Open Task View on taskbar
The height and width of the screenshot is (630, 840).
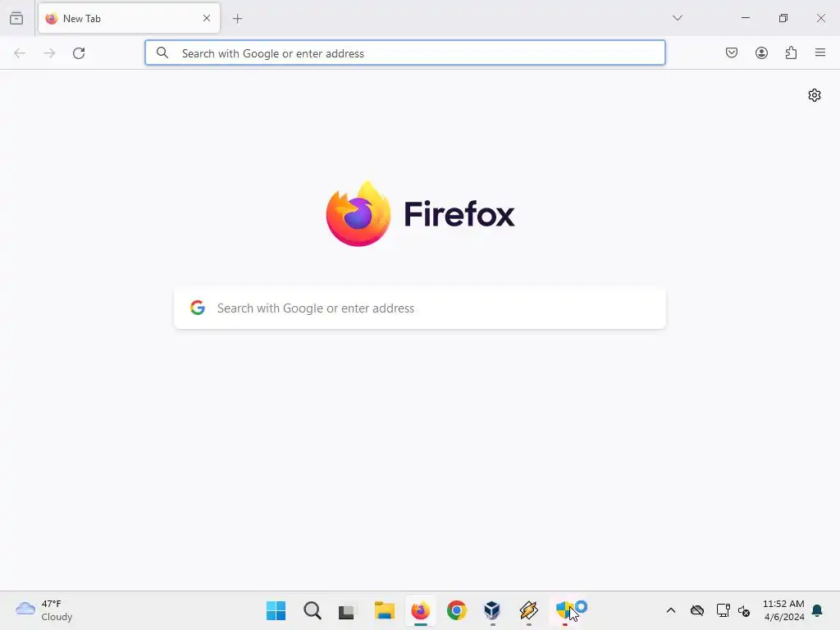347,610
